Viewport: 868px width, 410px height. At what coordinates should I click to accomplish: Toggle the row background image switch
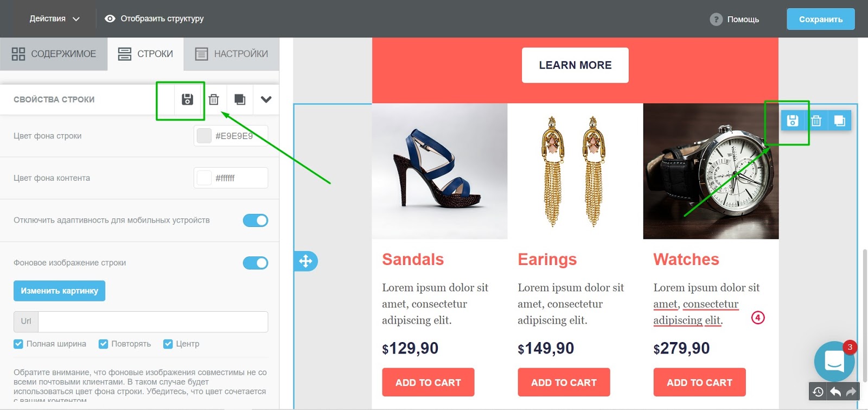tap(256, 263)
